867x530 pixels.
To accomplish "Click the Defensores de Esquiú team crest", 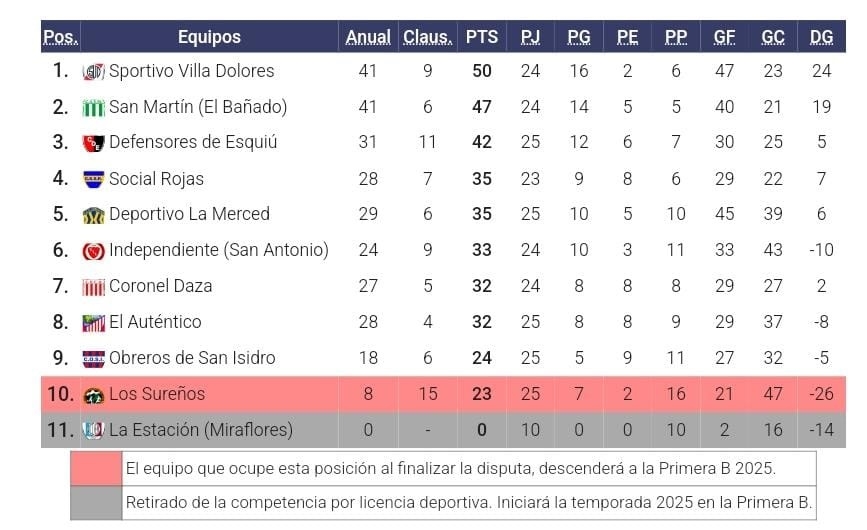I will click(x=94, y=143).
